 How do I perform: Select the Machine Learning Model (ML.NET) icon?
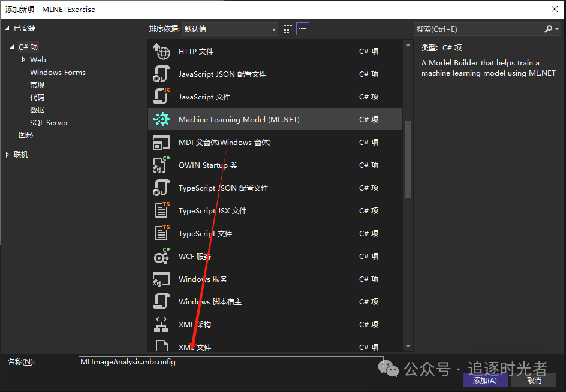(x=161, y=120)
